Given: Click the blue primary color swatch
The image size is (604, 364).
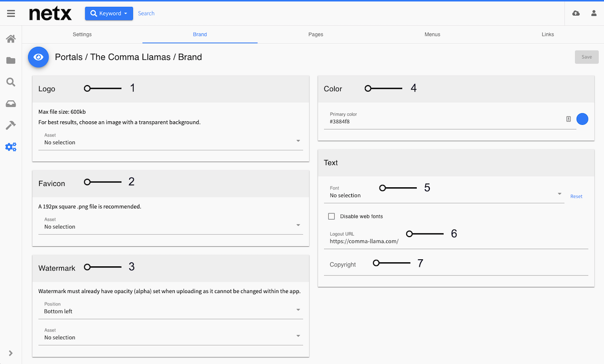Looking at the screenshot, I should click(582, 119).
